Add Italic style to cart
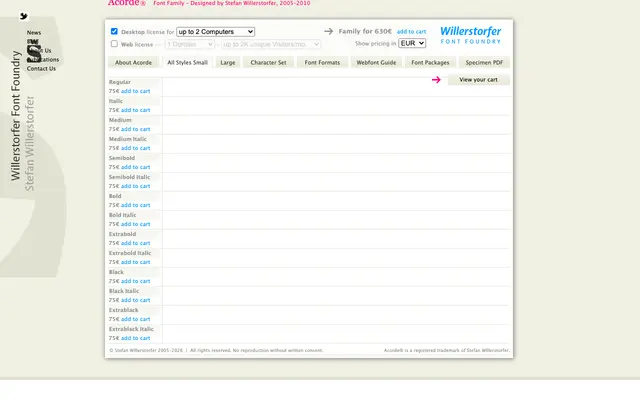 (x=136, y=110)
